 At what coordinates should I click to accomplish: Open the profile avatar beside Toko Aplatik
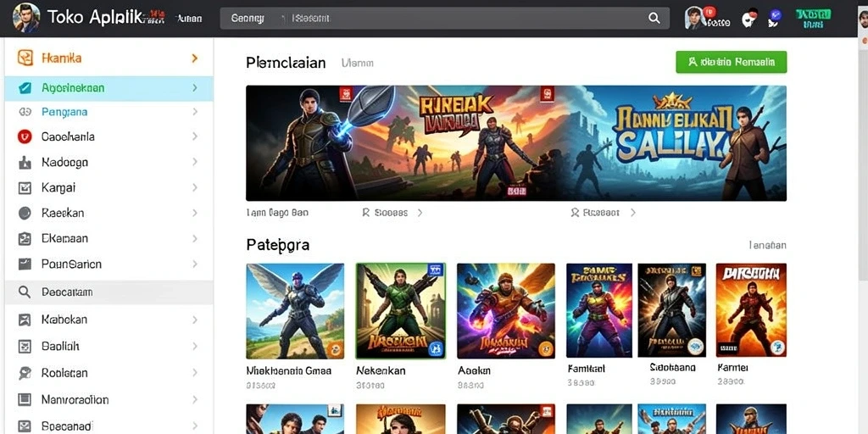point(26,18)
